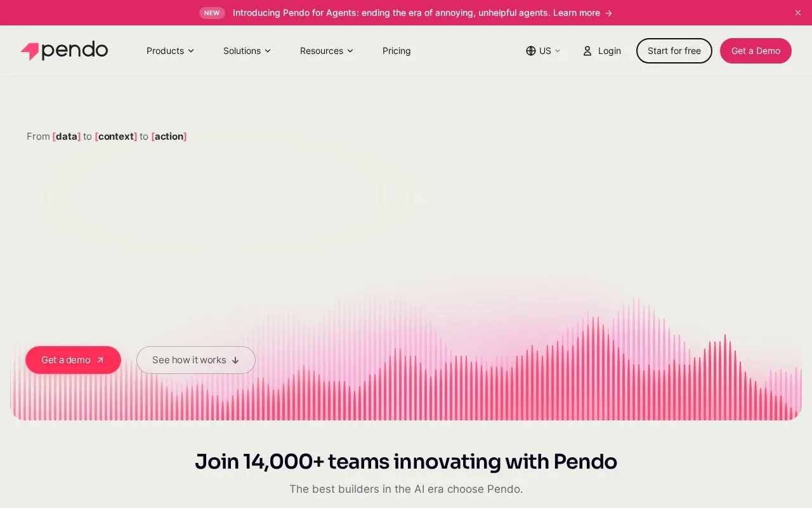The height and width of the screenshot is (508, 812).
Task: Go to the Pricing page
Action: pos(396,51)
